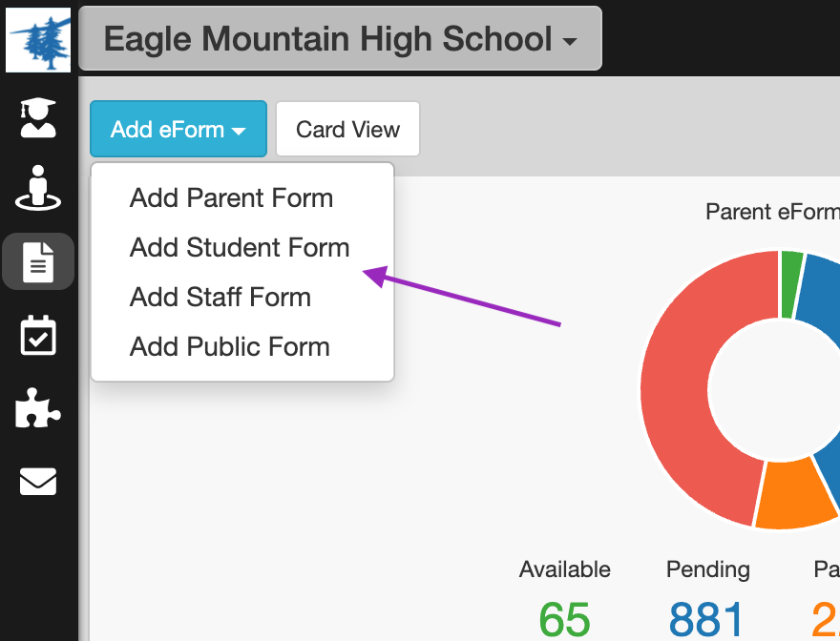Select Add Public Form from menu
The width and height of the screenshot is (840, 641).
pos(230,347)
